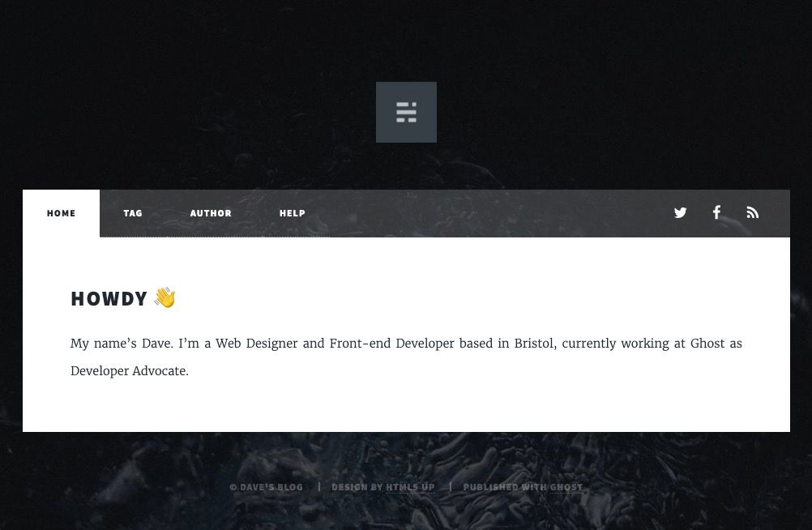Click the site logo icon
This screenshot has width=812, height=530.
406,112
